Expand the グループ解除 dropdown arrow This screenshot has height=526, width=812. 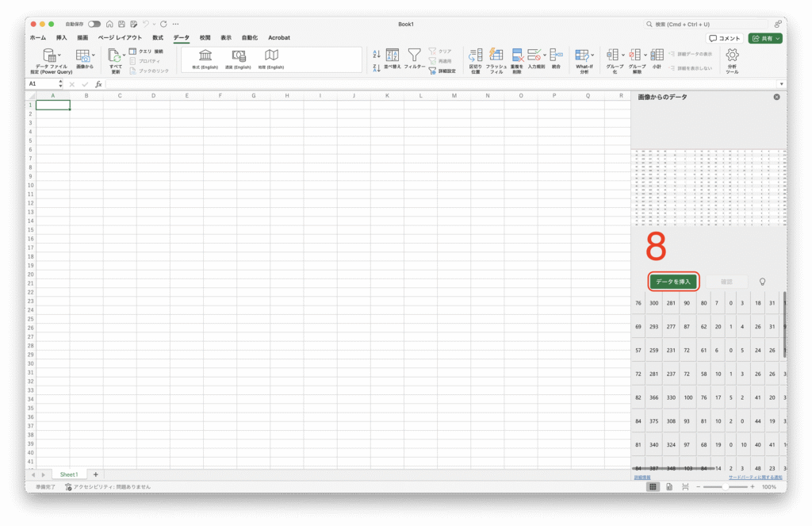point(645,55)
